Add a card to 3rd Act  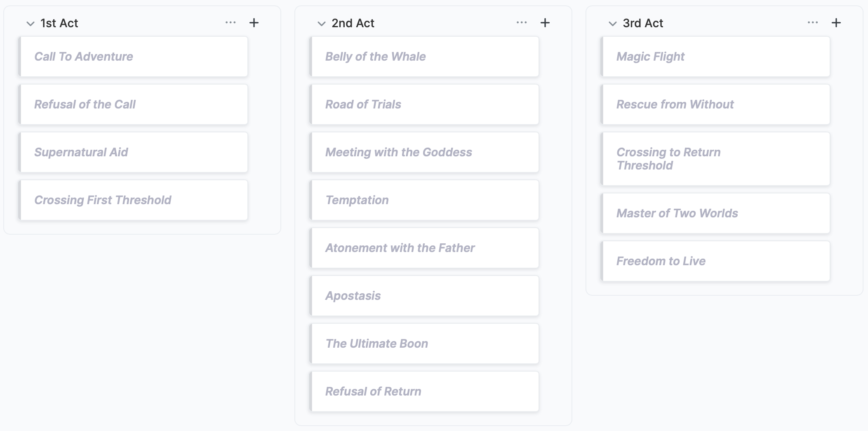point(836,23)
